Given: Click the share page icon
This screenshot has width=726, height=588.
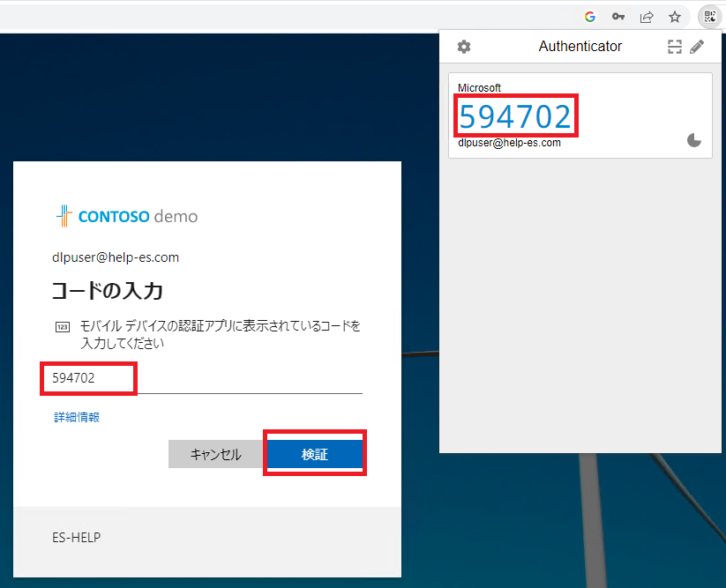Looking at the screenshot, I should pos(647,17).
